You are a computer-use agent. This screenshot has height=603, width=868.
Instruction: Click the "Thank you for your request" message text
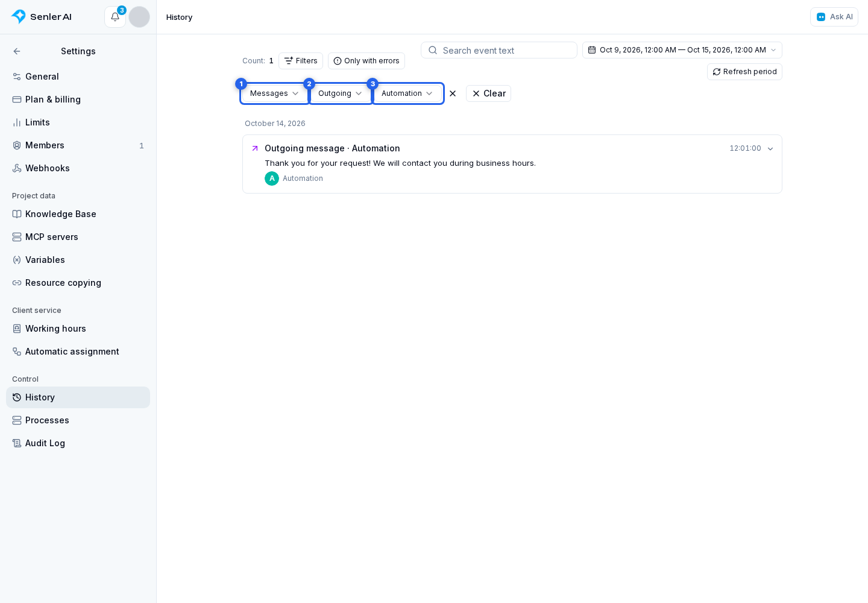400,163
